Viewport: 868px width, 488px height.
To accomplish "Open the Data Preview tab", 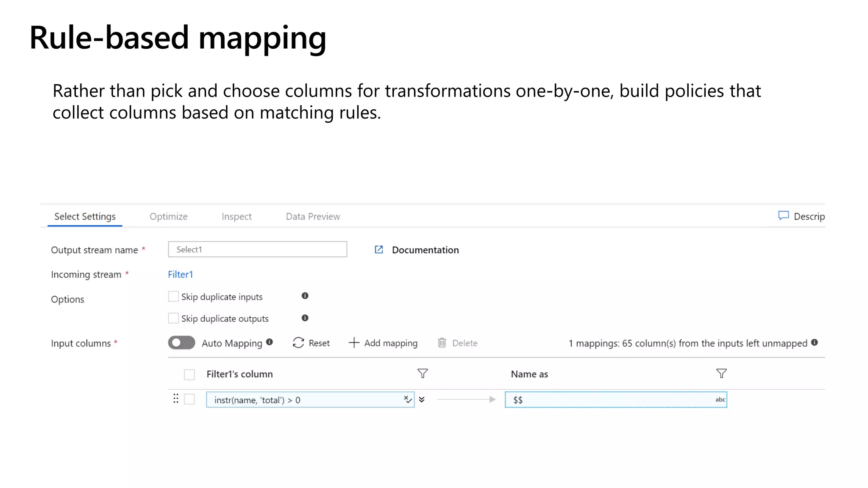I will (313, 216).
